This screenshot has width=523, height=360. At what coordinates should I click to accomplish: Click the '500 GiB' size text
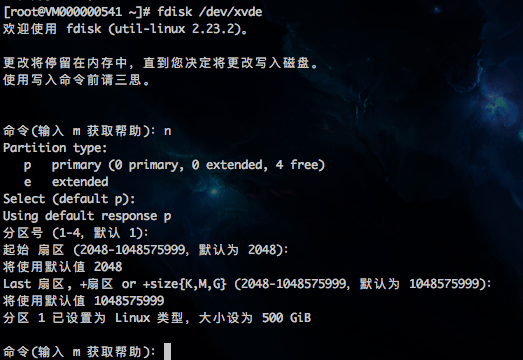287,318
